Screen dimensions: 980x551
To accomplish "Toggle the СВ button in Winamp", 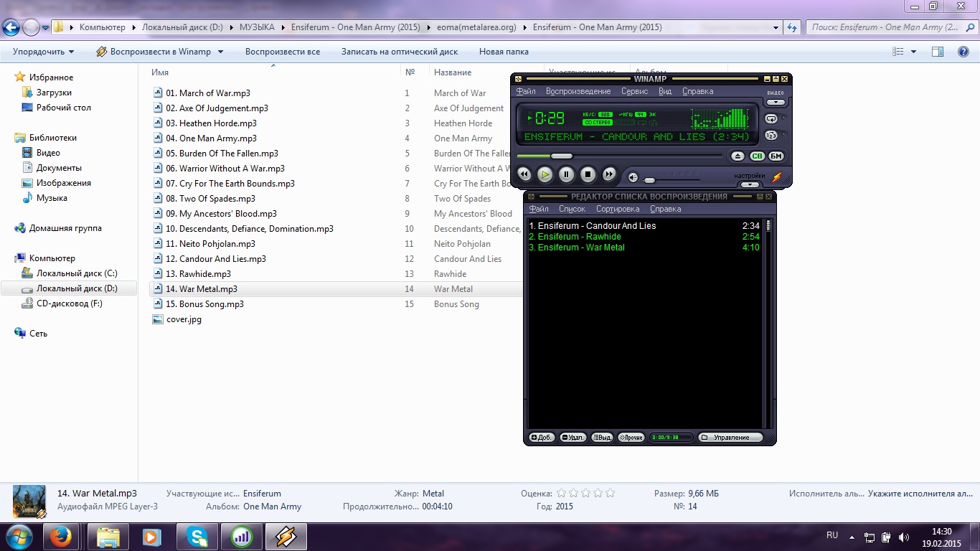I will (x=757, y=156).
